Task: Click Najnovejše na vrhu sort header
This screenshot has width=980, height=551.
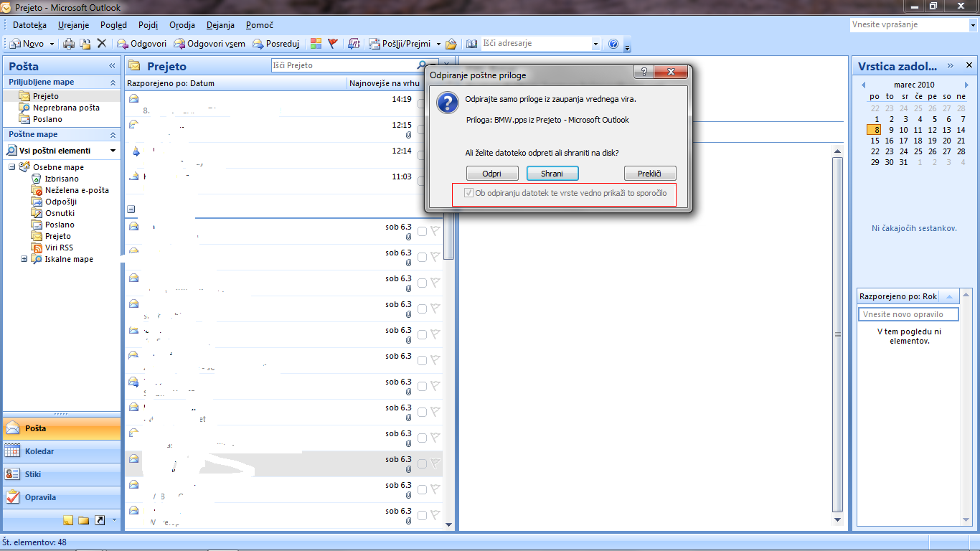Action: 384,83
